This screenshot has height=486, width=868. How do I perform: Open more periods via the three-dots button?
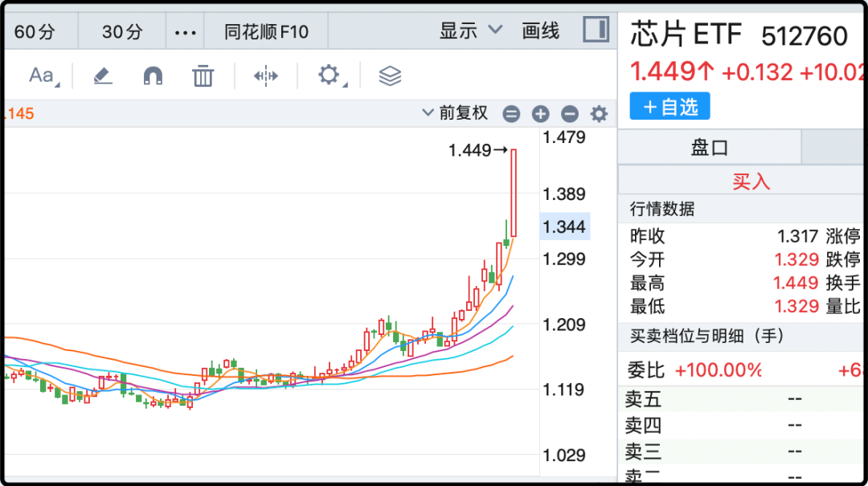[x=185, y=32]
